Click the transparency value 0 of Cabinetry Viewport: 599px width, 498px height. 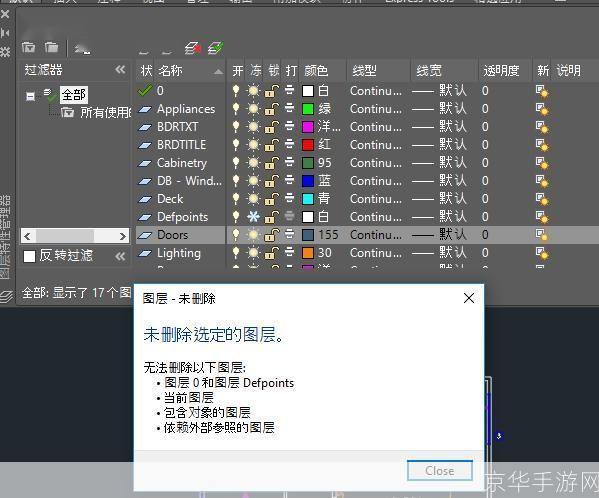(x=485, y=163)
